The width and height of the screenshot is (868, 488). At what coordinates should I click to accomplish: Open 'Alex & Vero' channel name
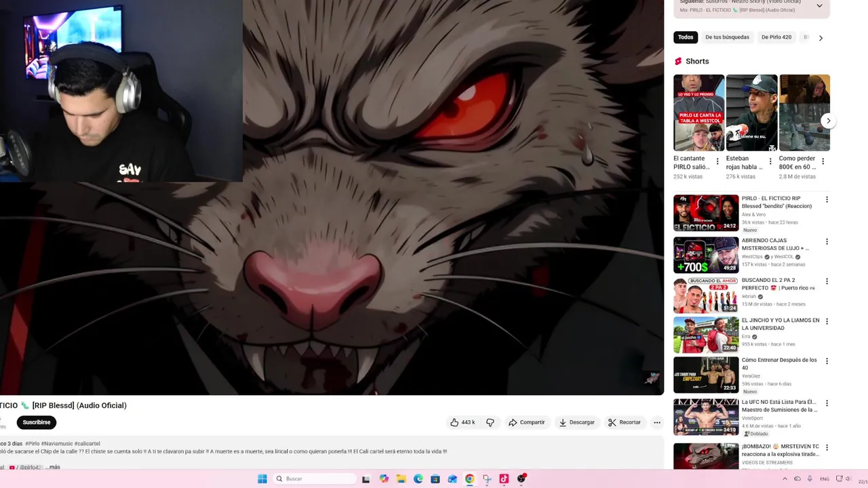(x=753, y=214)
